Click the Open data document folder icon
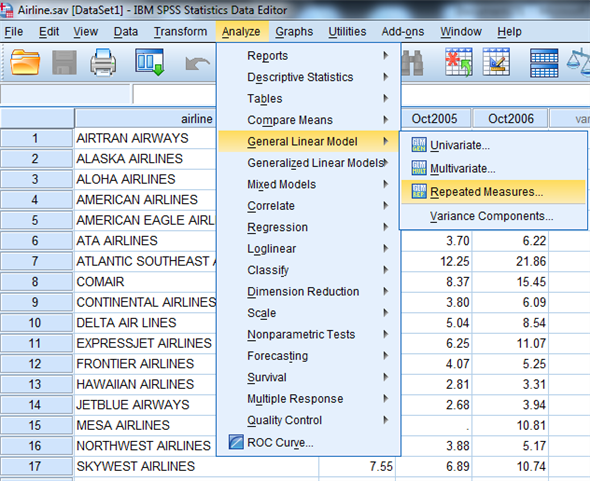Screen dimensions: 590x481 click(x=25, y=62)
